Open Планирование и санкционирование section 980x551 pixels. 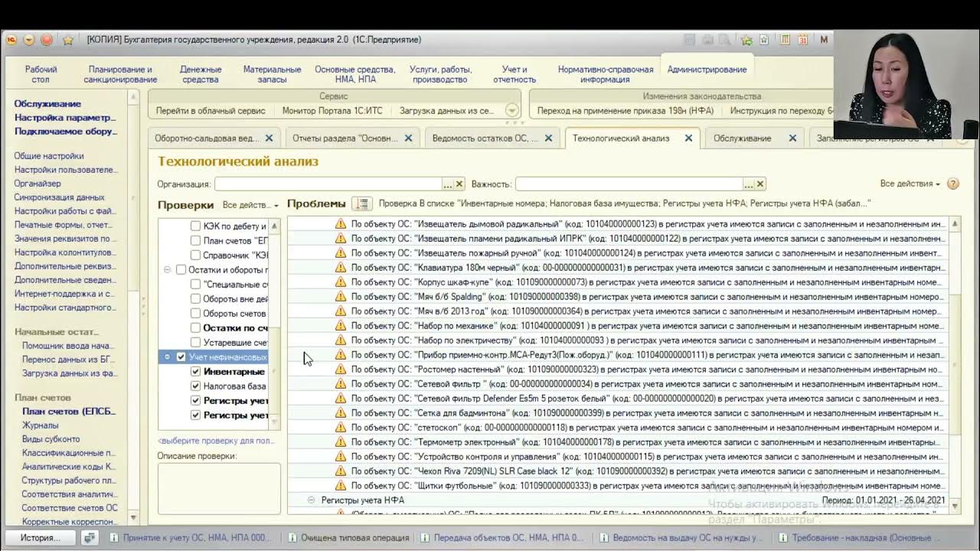[x=120, y=74]
